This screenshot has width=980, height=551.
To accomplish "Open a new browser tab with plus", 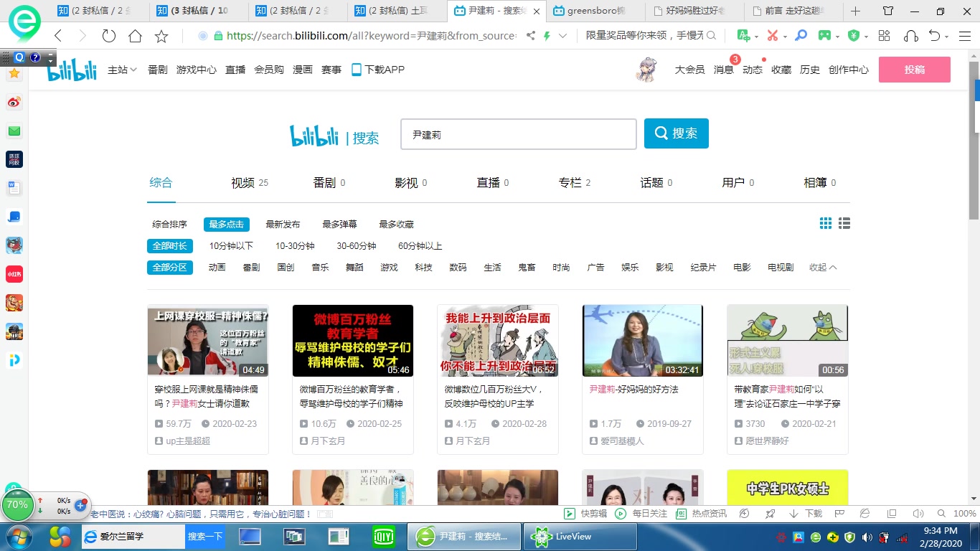I will click(x=855, y=11).
